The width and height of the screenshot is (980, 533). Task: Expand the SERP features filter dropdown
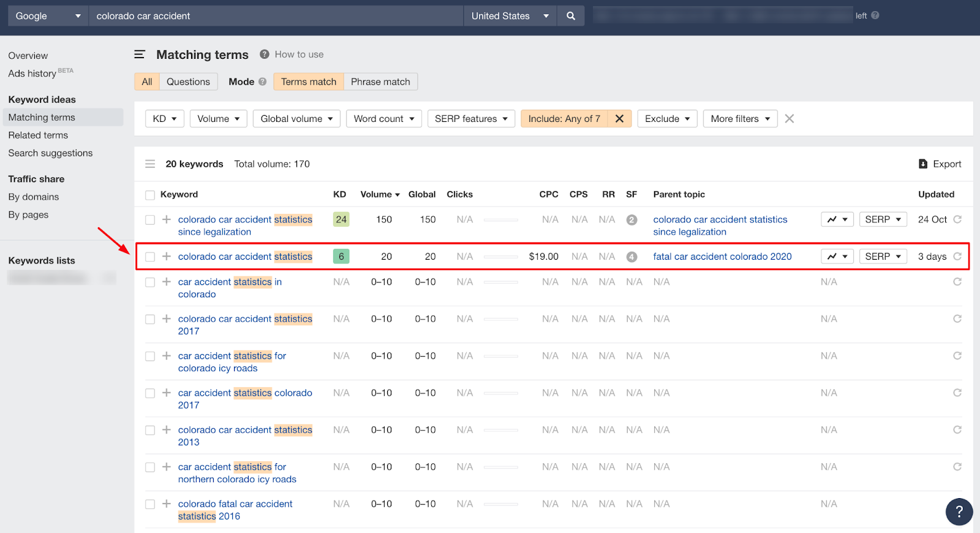(x=471, y=119)
